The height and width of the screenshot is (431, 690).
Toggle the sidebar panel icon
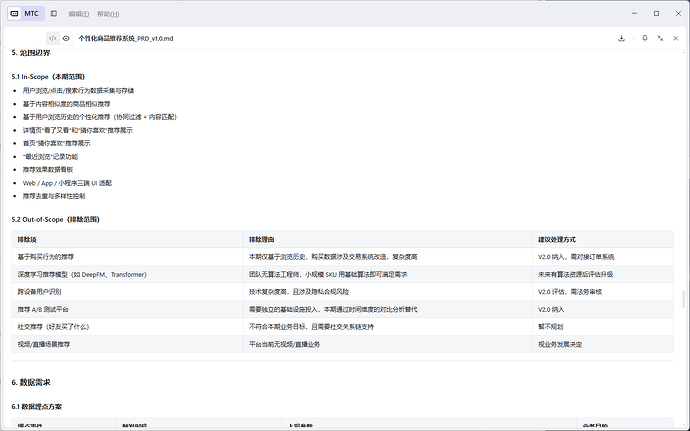click(54, 14)
